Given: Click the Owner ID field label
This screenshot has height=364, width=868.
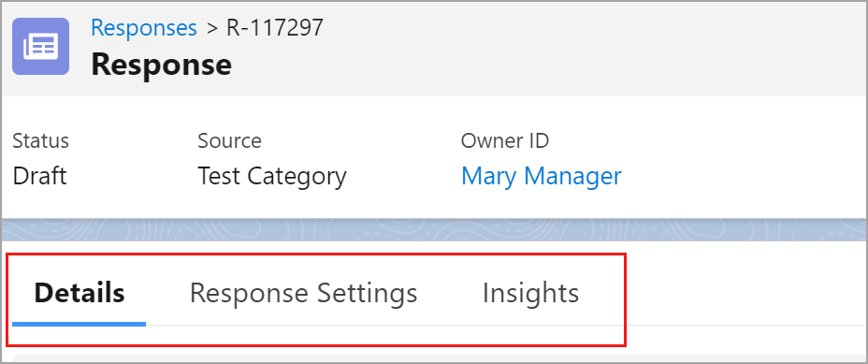Looking at the screenshot, I should click(x=505, y=140).
